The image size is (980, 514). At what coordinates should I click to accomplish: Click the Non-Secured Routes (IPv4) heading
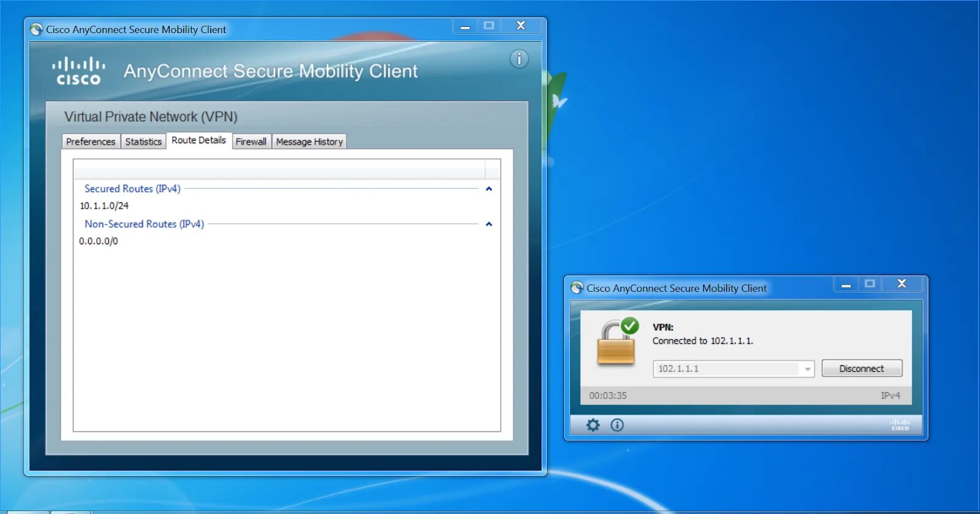[145, 225]
